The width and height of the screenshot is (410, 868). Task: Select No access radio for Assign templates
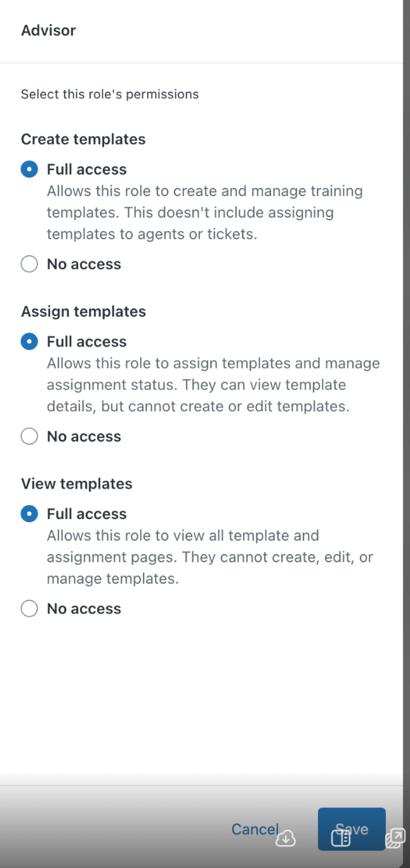coord(29,437)
